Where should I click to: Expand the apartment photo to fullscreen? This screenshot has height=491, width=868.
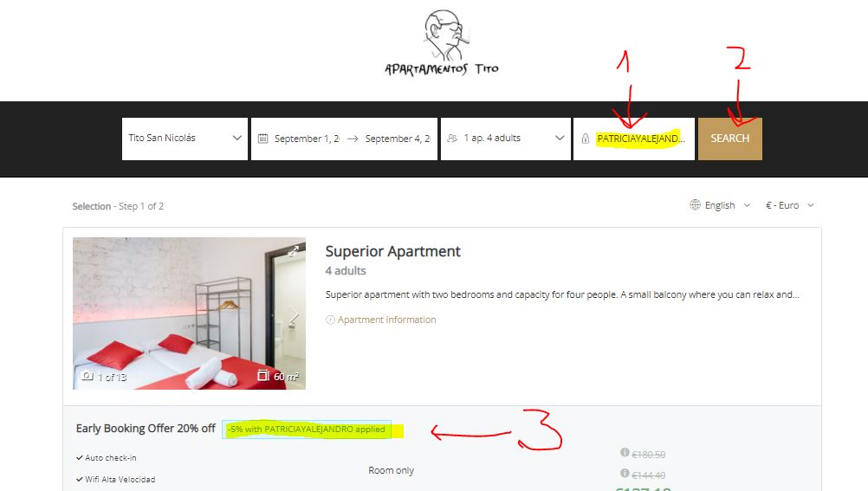click(x=294, y=251)
